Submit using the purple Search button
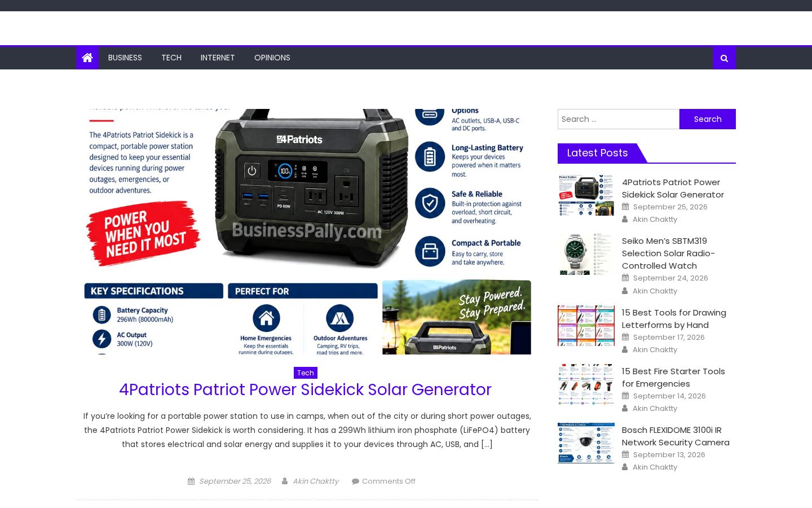Viewport: 812px width, 508px height. (x=708, y=119)
